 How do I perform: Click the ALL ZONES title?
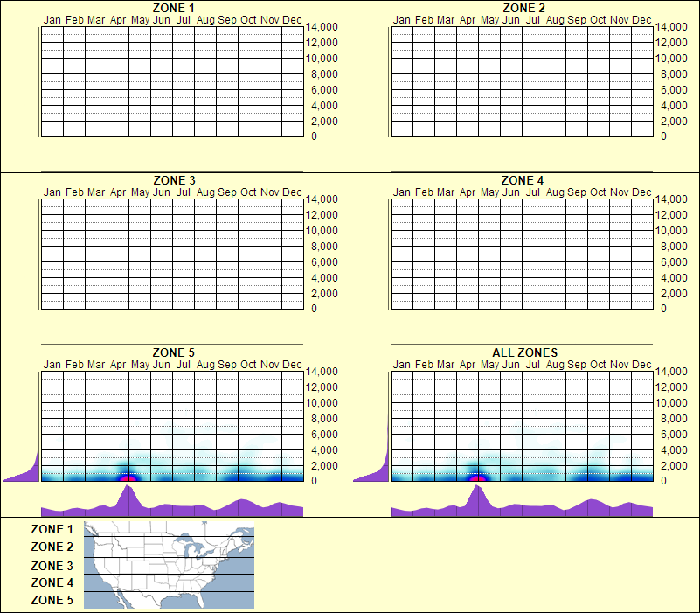(524, 352)
